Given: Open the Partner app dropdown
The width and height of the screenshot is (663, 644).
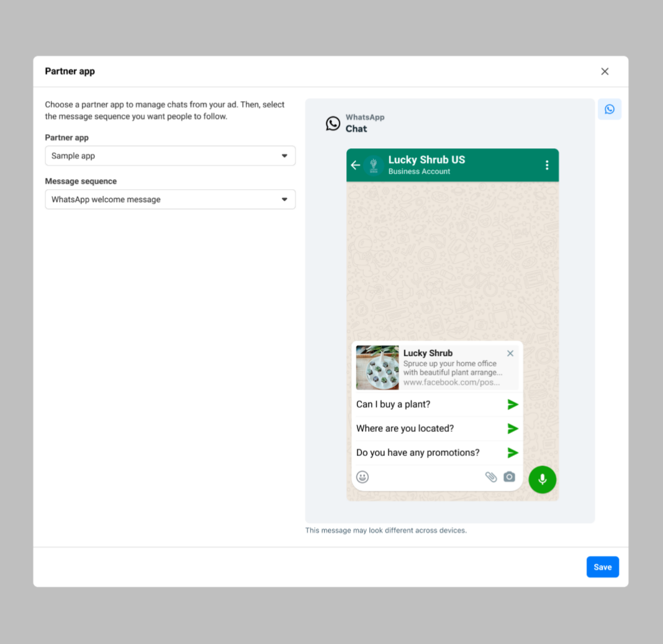Looking at the screenshot, I should [170, 156].
